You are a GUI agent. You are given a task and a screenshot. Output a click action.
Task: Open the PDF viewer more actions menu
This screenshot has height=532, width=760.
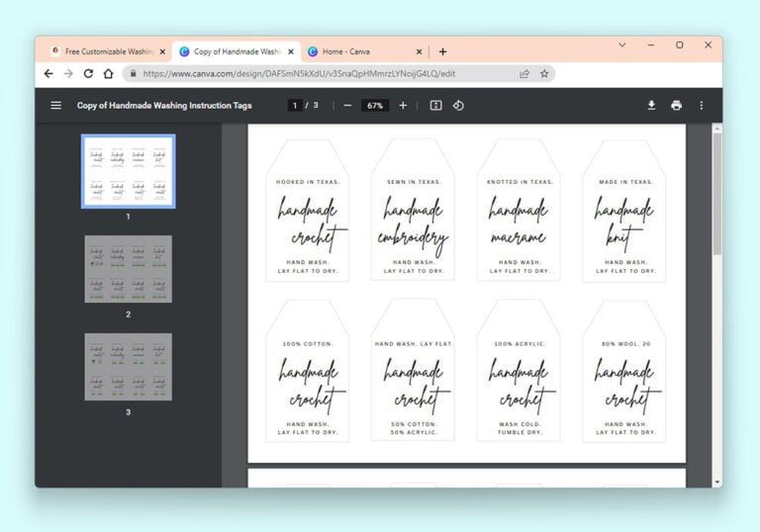coord(702,106)
